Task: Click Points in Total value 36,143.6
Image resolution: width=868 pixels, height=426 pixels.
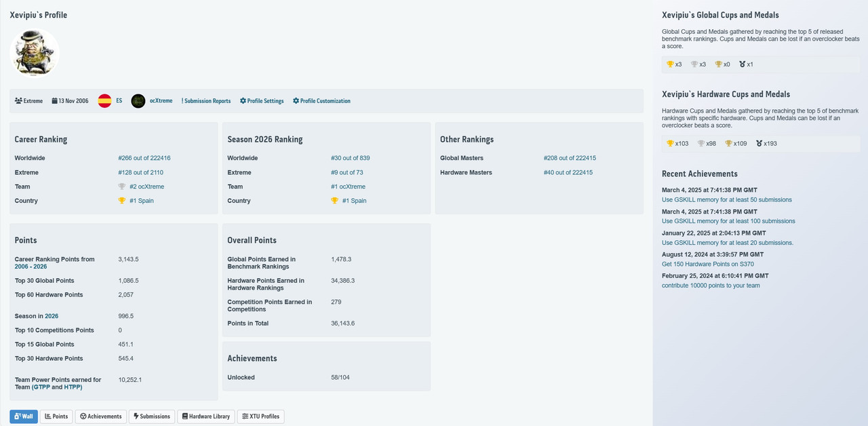Action: (x=343, y=324)
